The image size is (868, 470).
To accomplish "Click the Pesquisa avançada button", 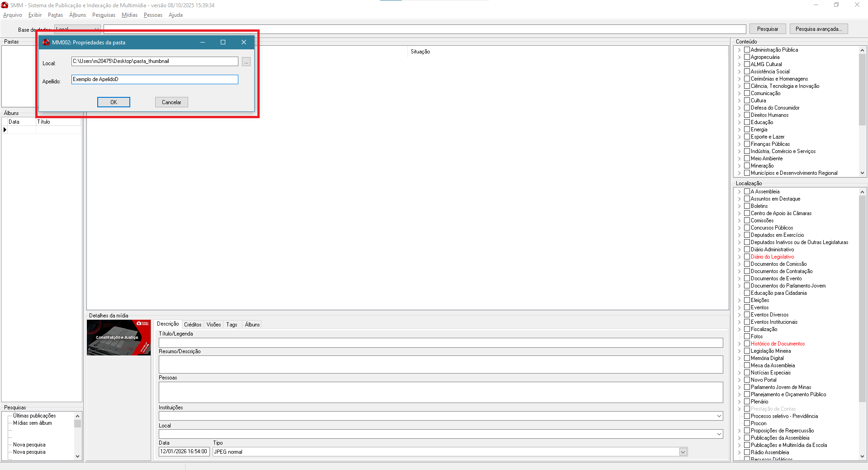I will (x=818, y=29).
